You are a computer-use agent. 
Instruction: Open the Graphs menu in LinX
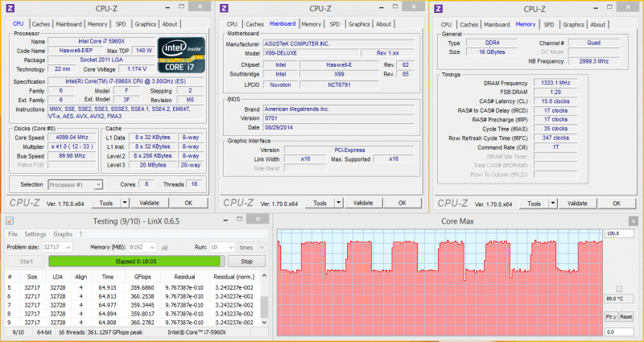(63, 234)
